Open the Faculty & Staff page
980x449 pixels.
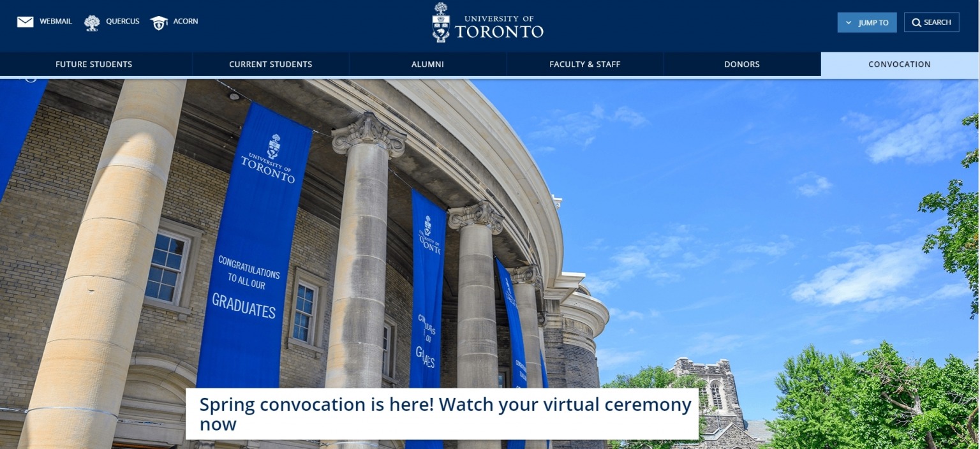[x=584, y=64]
